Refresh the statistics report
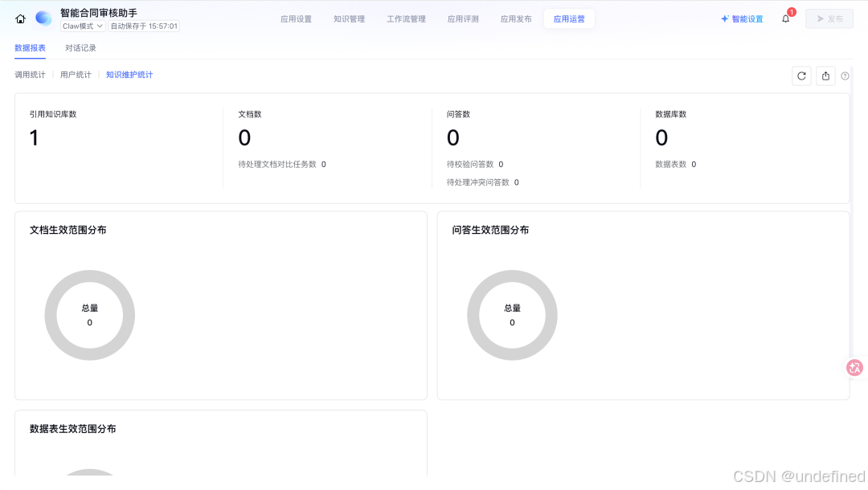Viewport: 868px width, 490px height. pos(801,76)
